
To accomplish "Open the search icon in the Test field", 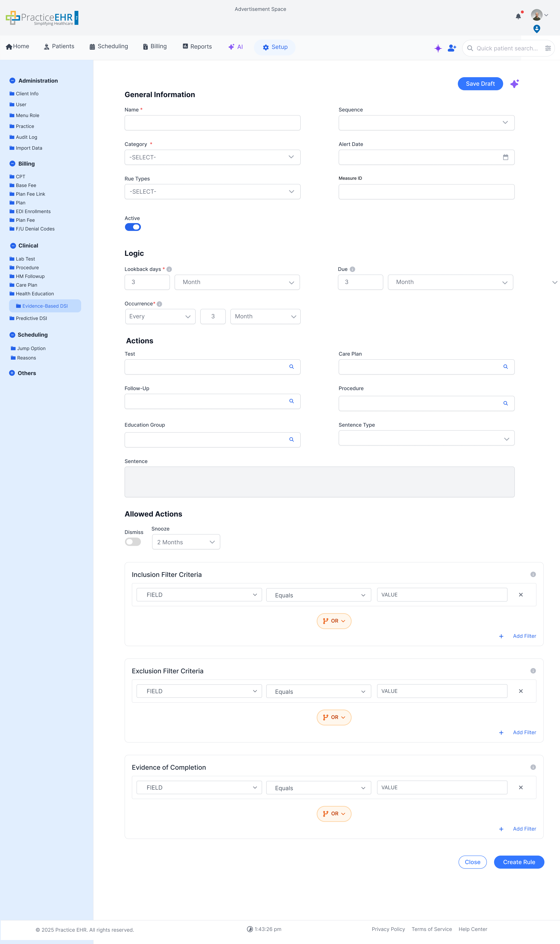I will (x=291, y=367).
